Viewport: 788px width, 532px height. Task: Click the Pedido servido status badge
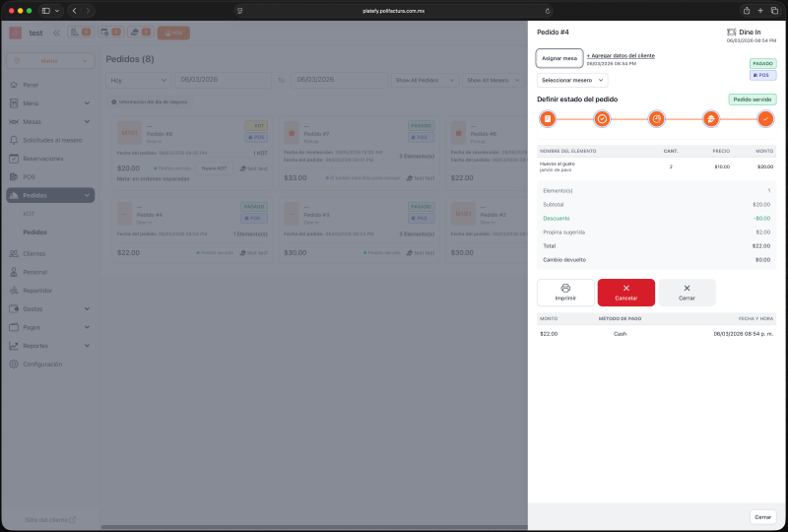(753, 100)
